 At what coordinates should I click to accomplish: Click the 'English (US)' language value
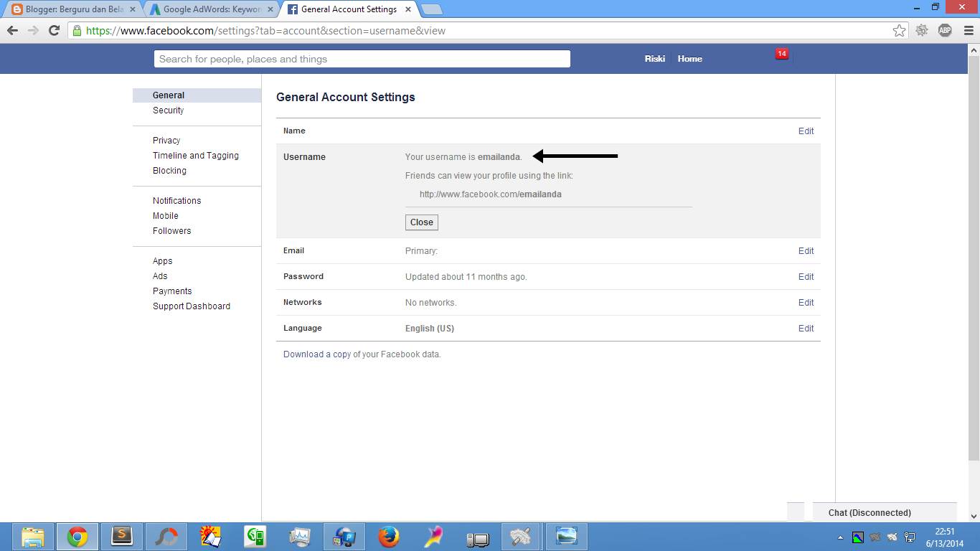click(x=430, y=329)
